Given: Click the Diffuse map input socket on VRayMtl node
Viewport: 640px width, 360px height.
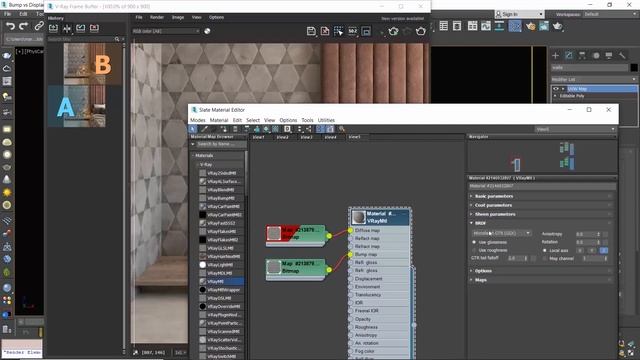Looking at the screenshot, I should coord(350,231).
